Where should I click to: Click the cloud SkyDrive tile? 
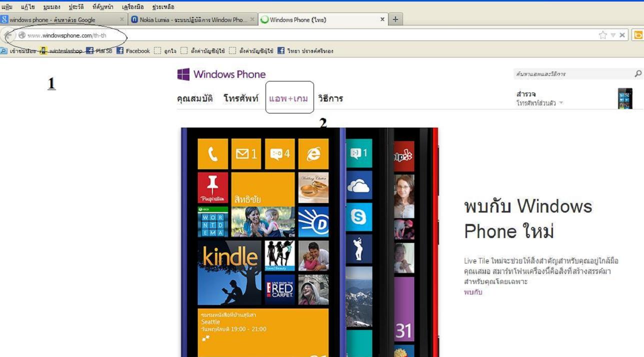pyautogui.click(x=359, y=185)
